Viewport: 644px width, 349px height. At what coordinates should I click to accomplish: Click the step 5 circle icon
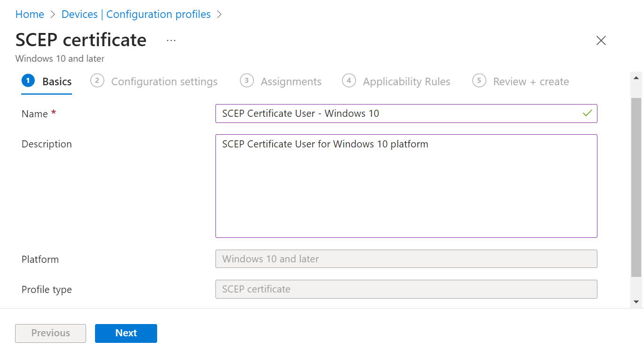click(x=479, y=81)
